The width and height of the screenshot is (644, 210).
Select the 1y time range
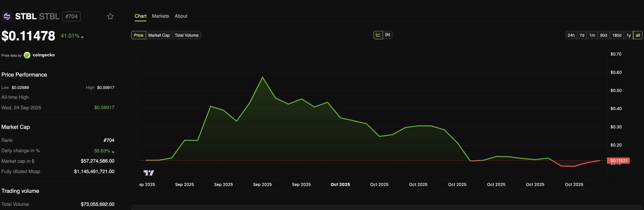629,35
